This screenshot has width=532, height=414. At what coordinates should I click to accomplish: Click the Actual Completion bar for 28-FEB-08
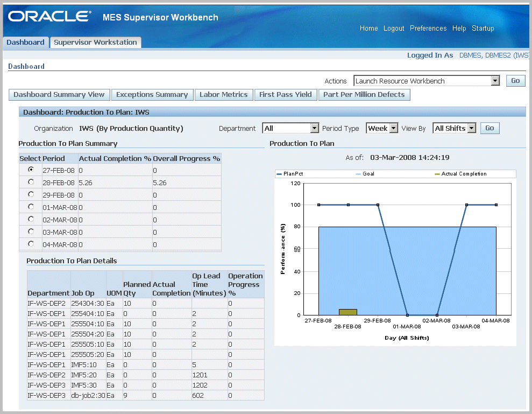(x=348, y=312)
